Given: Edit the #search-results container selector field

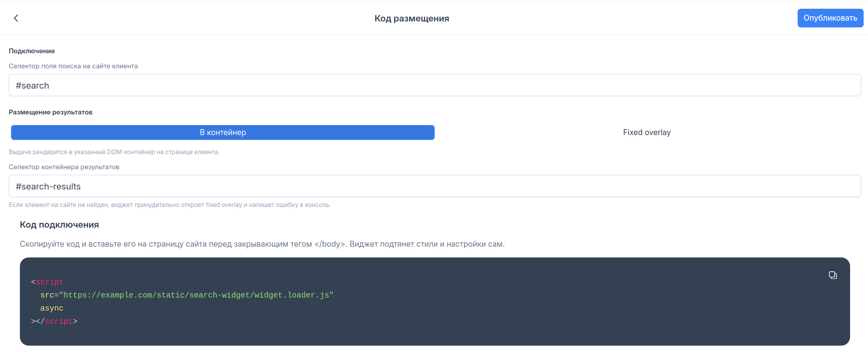Looking at the screenshot, I should (435, 186).
